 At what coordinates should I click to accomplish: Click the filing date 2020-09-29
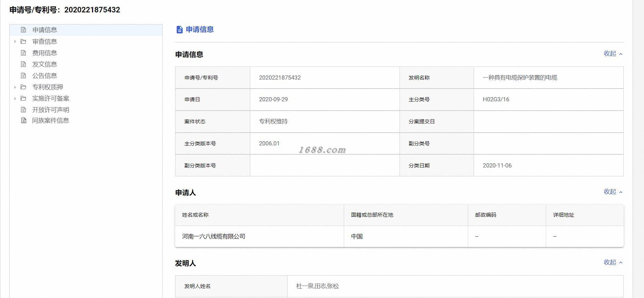(273, 99)
